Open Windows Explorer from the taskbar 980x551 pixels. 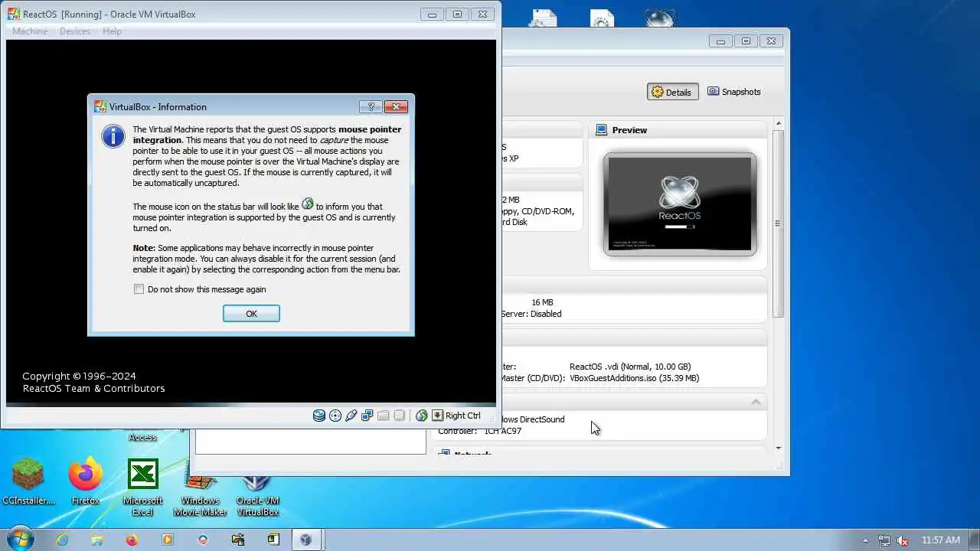pyautogui.click(x=97, y=540)
